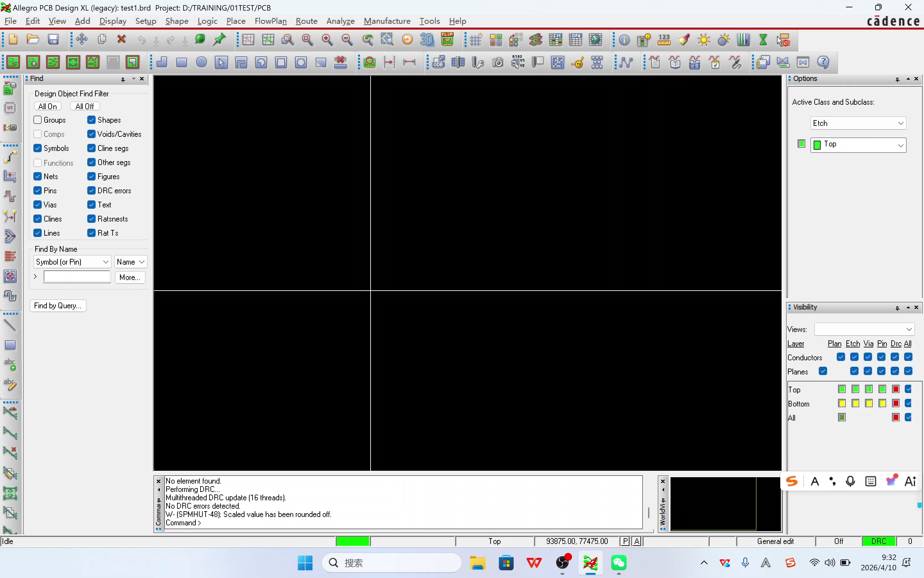
Task: Click the Shape Select arrow icon
Action: [221, 62]
